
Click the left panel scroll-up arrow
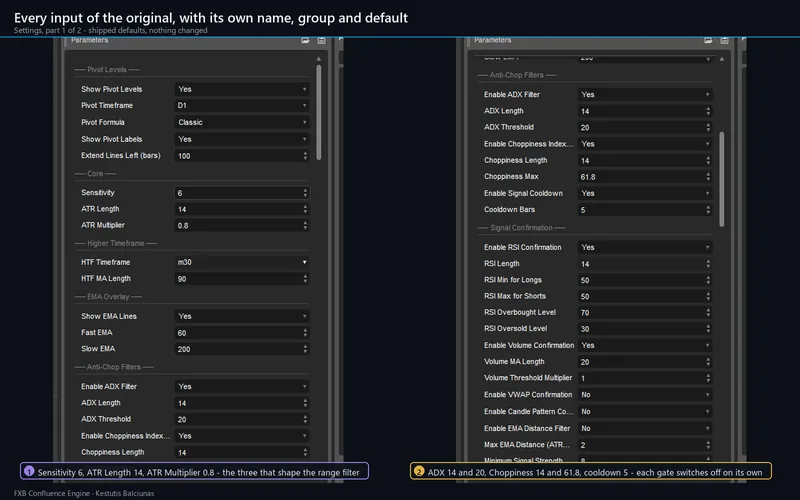pyautogui.click(x=319, y=59)
